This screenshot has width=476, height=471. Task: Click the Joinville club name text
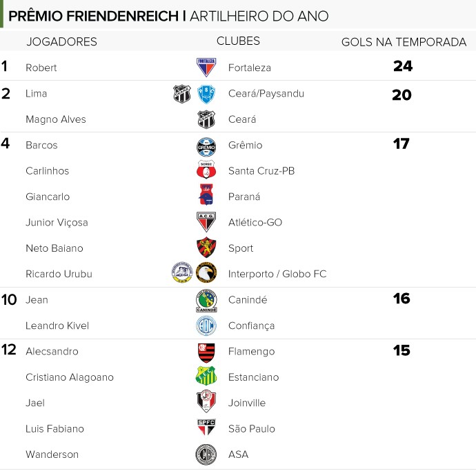(x=247, y=403)
